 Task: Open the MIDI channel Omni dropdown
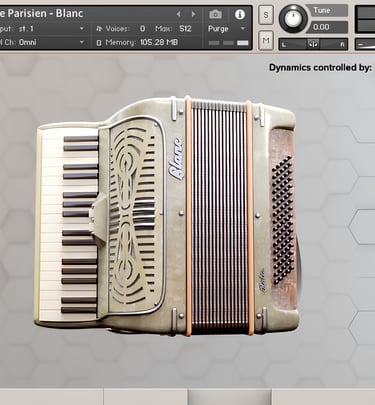(43, 42)
